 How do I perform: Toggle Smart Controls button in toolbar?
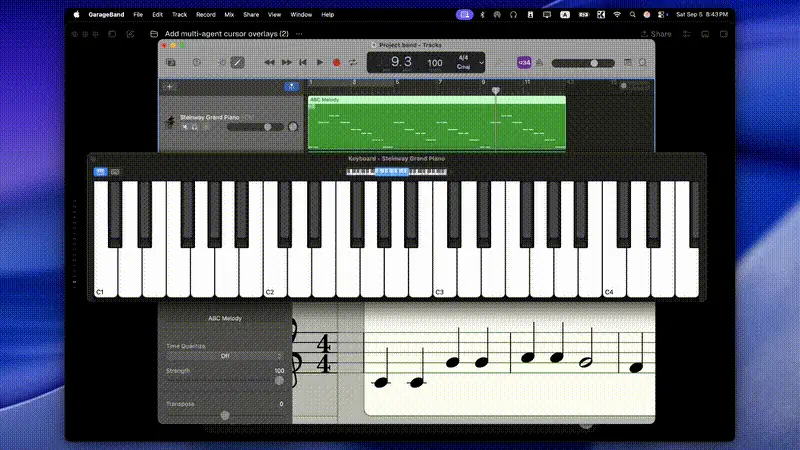coord(222,63)
